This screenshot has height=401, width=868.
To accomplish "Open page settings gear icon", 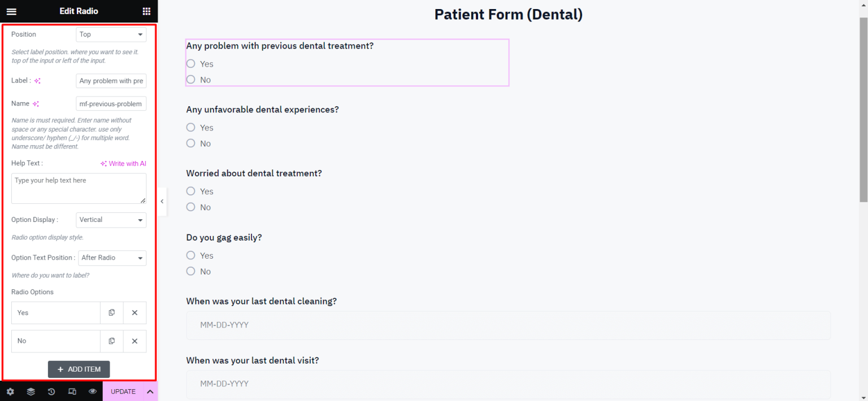I will click(10, 391).
